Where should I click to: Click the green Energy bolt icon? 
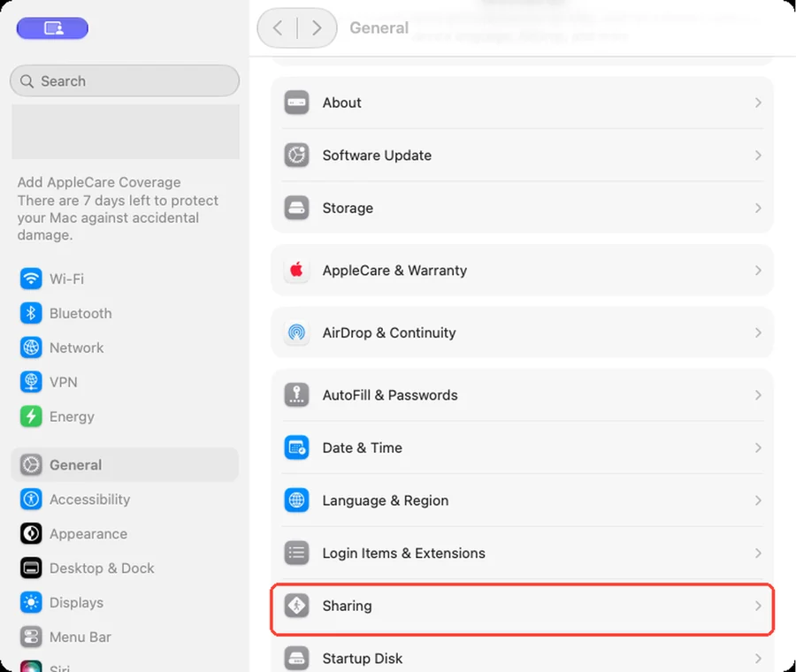pos(31,416)
